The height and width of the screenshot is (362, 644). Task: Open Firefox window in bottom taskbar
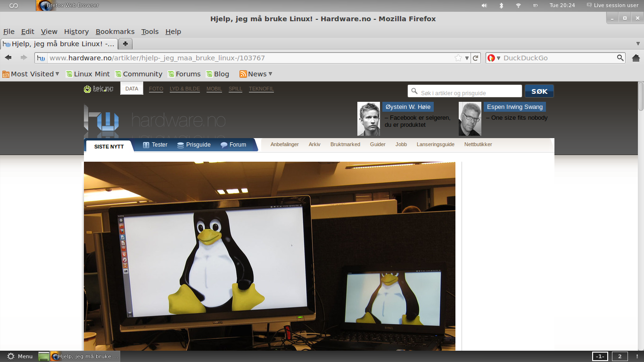85,356
